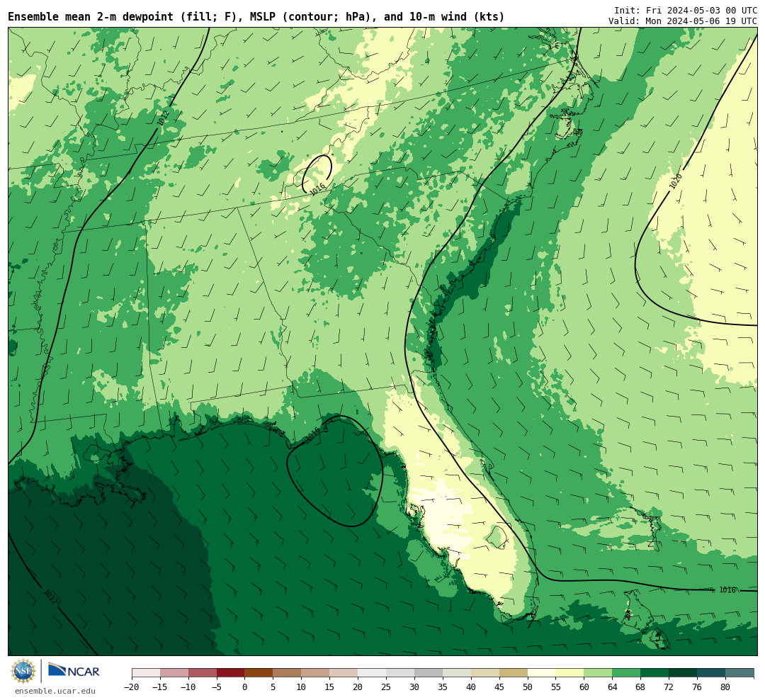Click the colorbar tick label 50
765x700 pixels.
(x=528, y=687)
